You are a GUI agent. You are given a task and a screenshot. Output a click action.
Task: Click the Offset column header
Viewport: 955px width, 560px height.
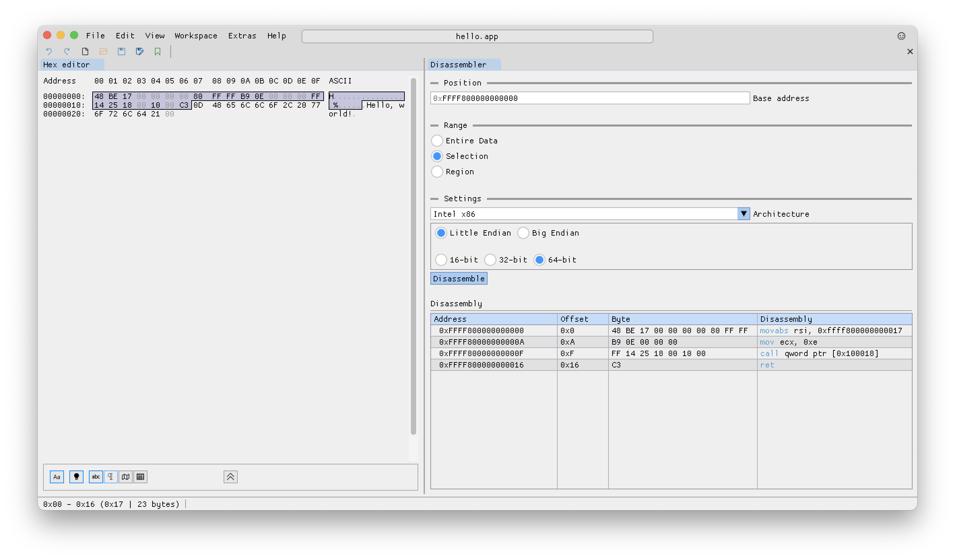pyautogui.click(x=583, y=319)
